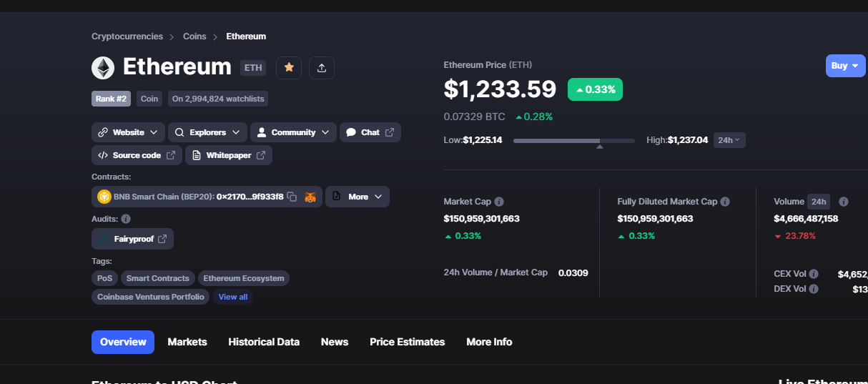
Task: Open the 24h range dropdown beside High
Action: pos(729,140)
